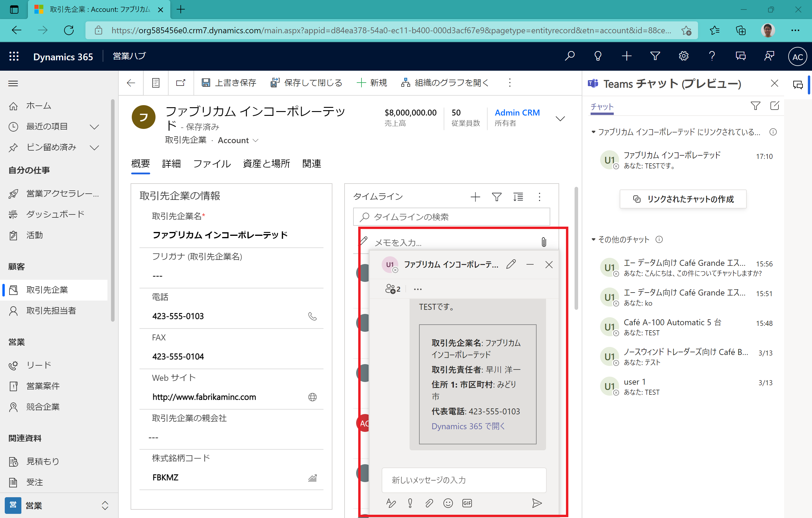This screenshot has width=812, height=518.
Task: Edit chat name with the pencil icon
Action: coord(511,264)
